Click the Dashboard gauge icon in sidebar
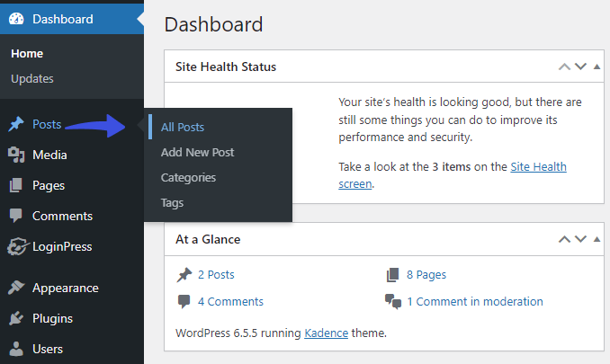Screen dimensions: 610x364 click(16, 19)
